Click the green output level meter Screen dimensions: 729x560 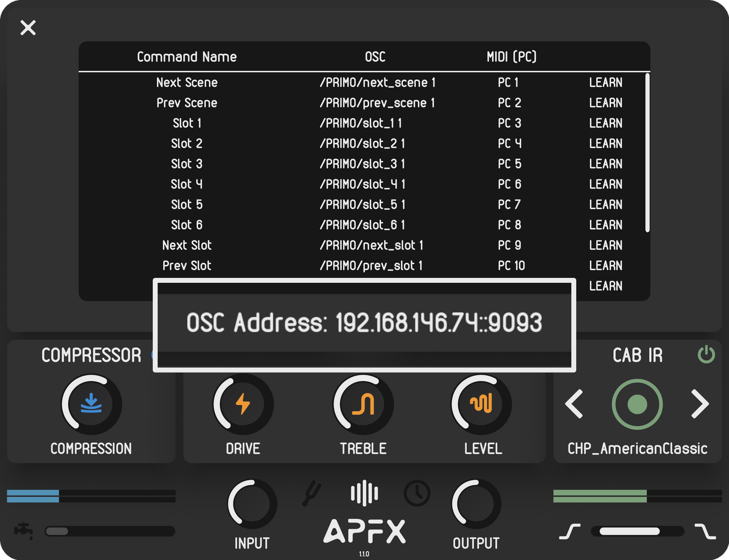pos(637,496)
